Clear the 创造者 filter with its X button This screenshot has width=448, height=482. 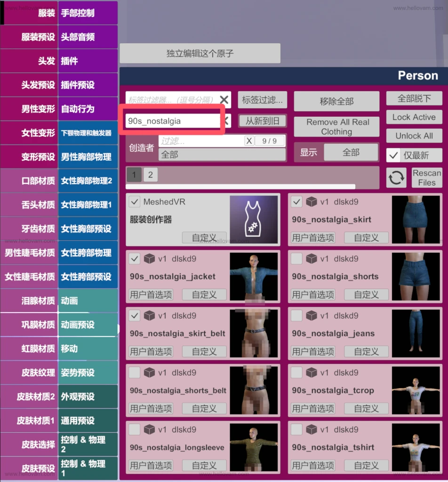(x=249, y=140)
